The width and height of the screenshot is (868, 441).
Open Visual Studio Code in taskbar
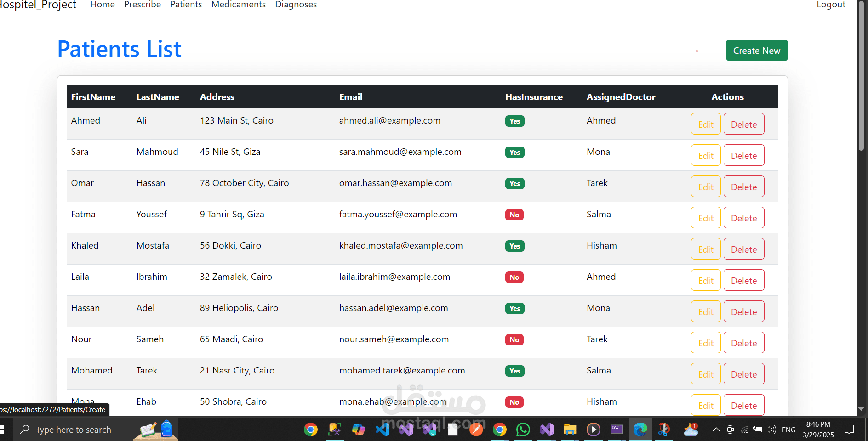382,430
